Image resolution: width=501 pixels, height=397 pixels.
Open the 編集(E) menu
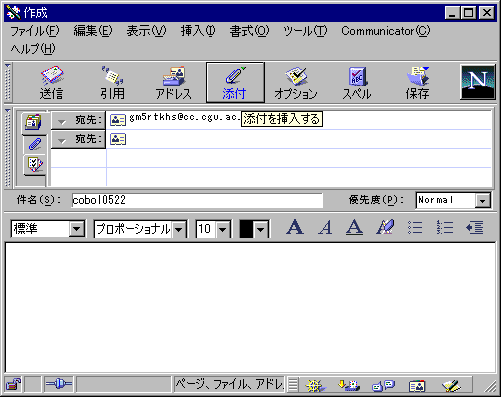[93, 31]
